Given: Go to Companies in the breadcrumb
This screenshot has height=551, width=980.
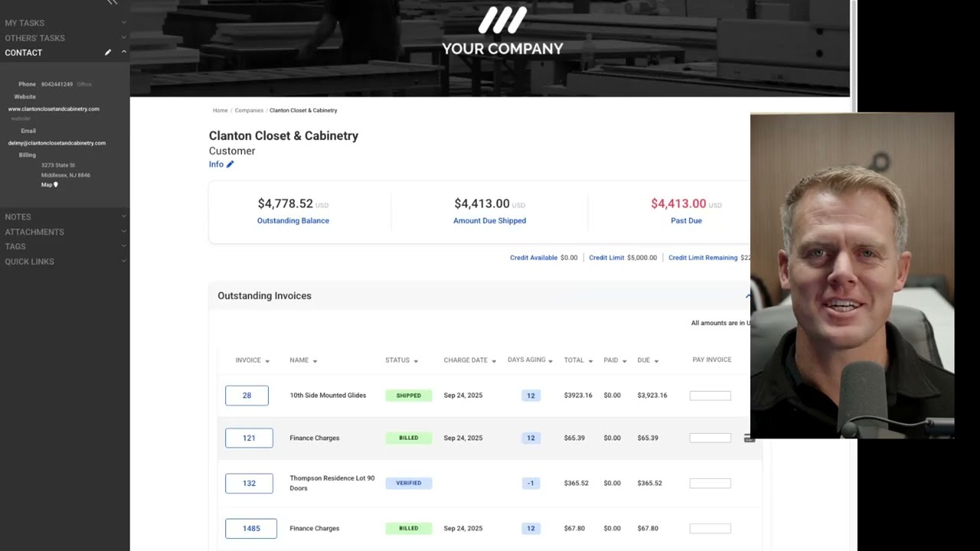Looking at the screenshot, I should [x=249, y=110].
